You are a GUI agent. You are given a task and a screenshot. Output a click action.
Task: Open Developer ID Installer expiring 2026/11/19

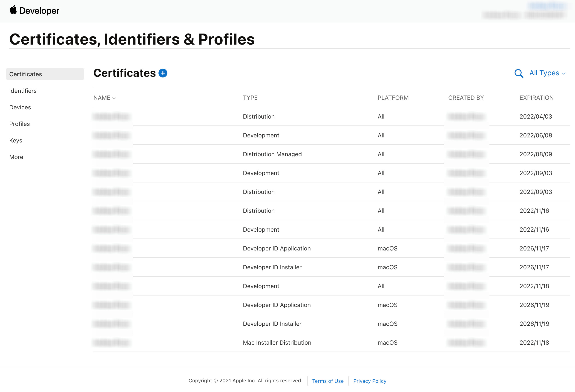coord(272,324)
